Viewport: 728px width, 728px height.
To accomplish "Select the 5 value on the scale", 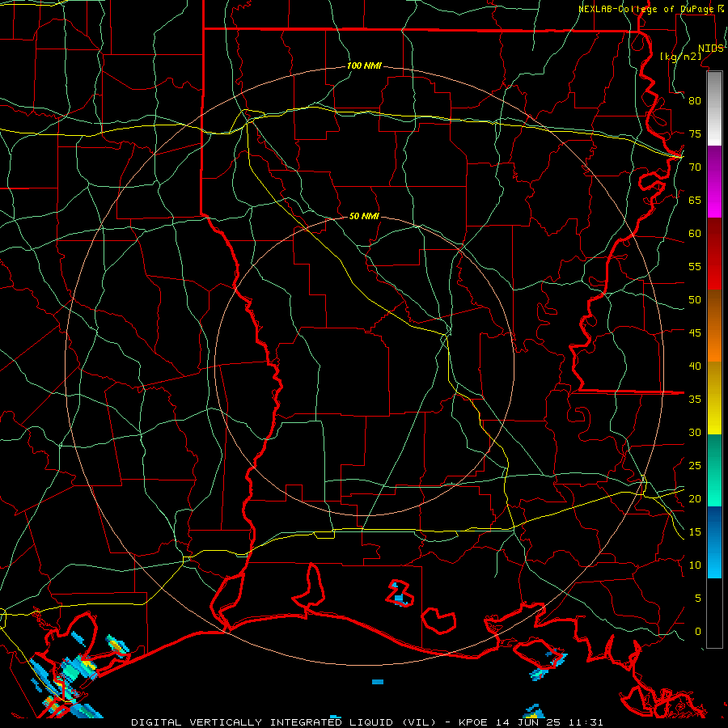I will (x=698, y=599).
